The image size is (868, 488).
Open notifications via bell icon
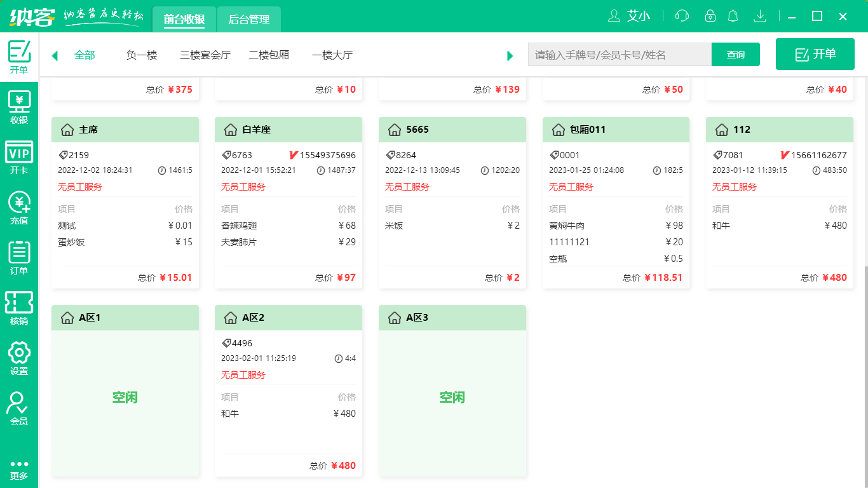pos(733,16)
